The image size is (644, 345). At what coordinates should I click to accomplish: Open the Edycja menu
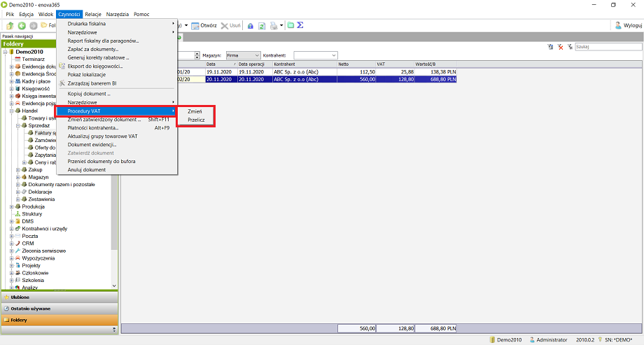[27, 15]
